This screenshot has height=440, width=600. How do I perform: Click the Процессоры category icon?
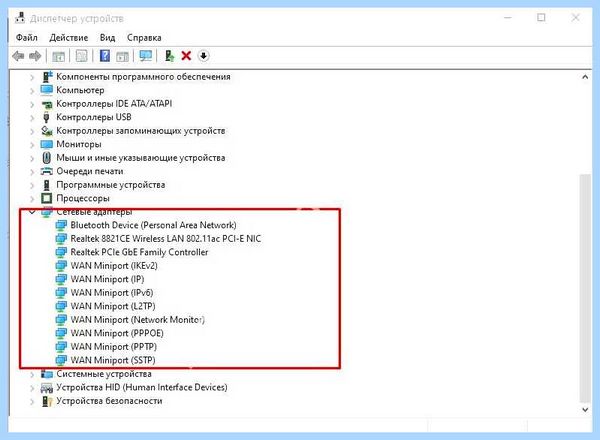pyautogui.click(x=47, y=198)
